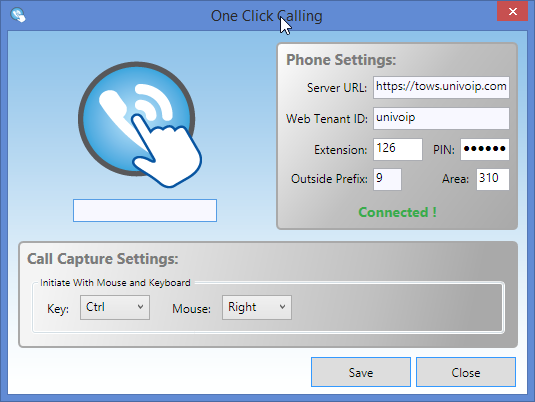Click the Call Capture Settings heading
The height and width of the screenshot is (402, 535).
[103, 259]
